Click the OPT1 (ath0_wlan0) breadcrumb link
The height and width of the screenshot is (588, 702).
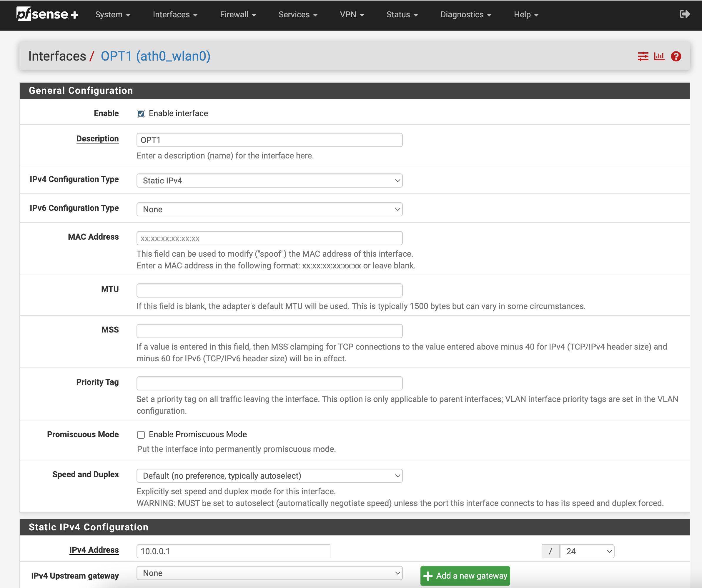[x=155, y=56]
